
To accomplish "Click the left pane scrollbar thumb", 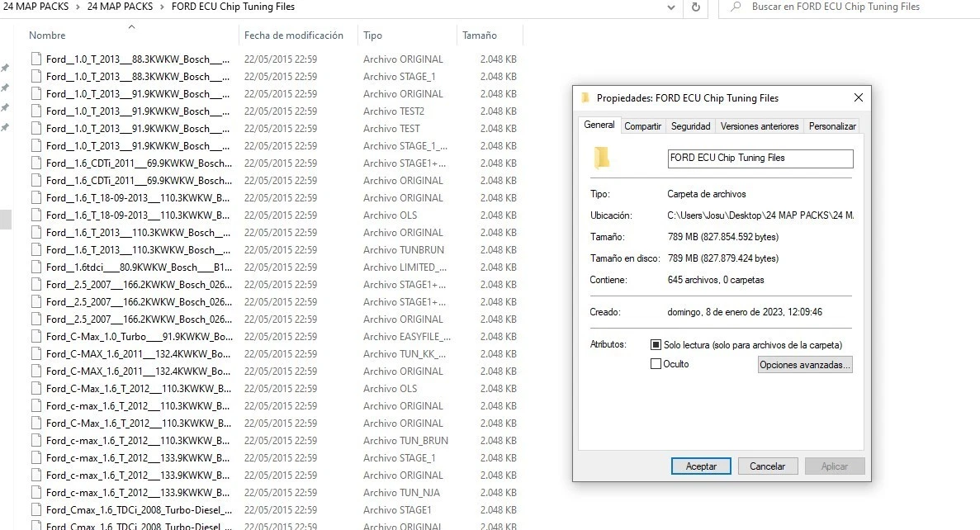I will pos(5,220).
